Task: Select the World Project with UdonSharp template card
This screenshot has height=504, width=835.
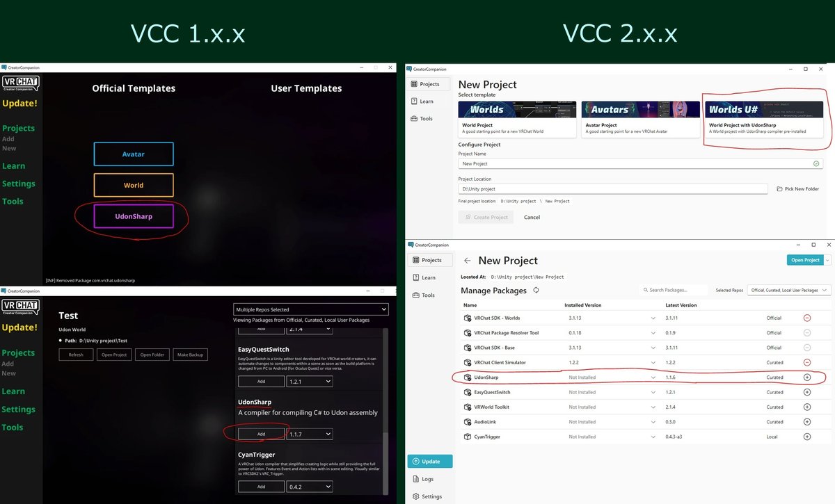Action: 763,119
